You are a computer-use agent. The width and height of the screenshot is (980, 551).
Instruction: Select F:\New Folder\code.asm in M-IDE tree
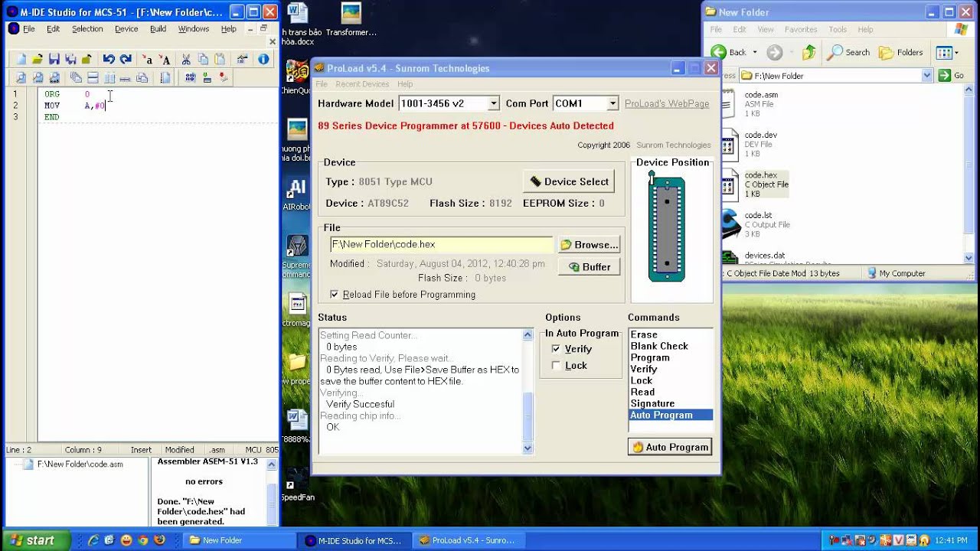[80, 465]
